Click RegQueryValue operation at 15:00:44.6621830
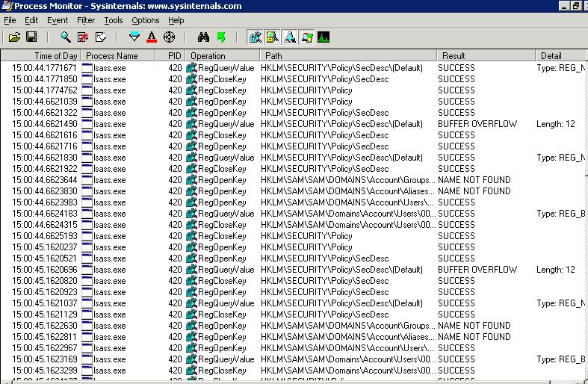This screenshot has width=588, height=384. (226, 158)
